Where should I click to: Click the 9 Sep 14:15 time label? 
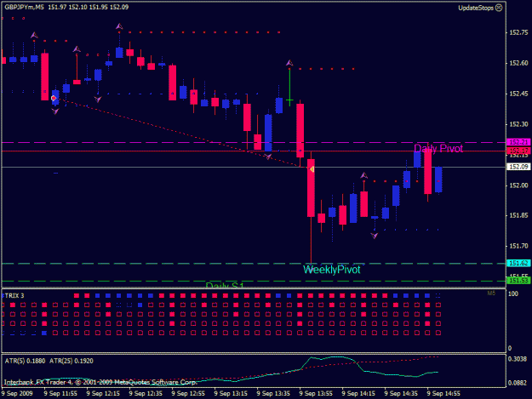pyautogui.click(x=358, y=394)
